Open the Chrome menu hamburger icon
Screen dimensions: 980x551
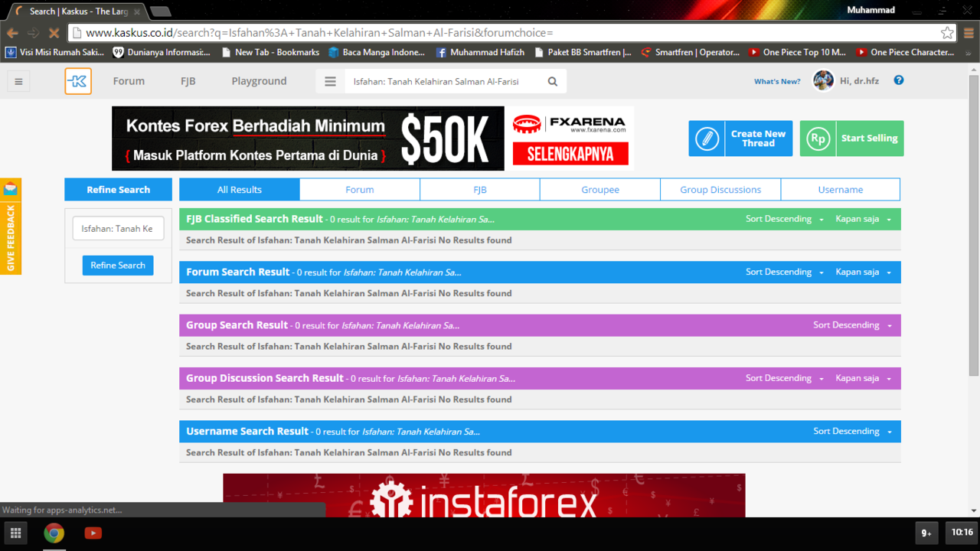pos(969,33)
